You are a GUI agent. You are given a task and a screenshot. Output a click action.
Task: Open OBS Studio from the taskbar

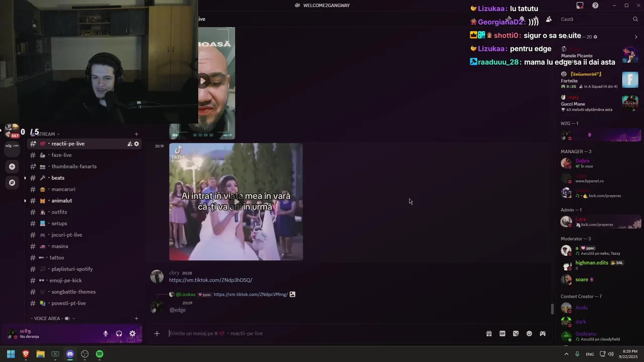[x=85, y=354]
